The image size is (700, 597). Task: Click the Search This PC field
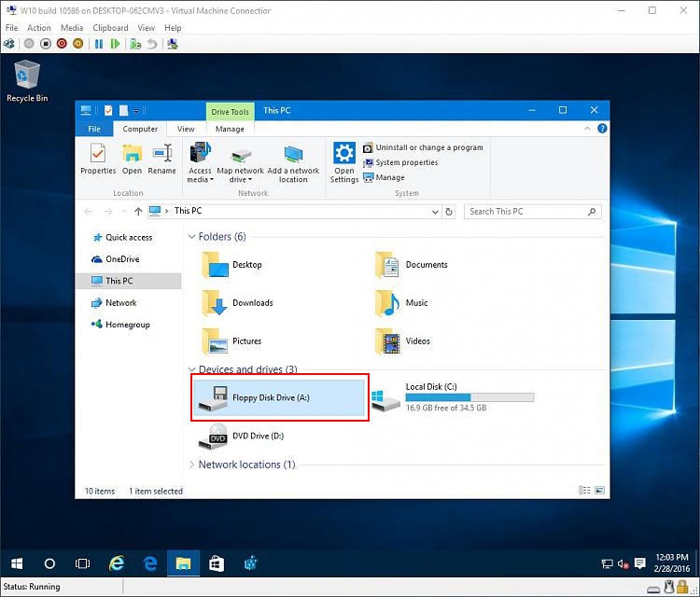(533, 212)
